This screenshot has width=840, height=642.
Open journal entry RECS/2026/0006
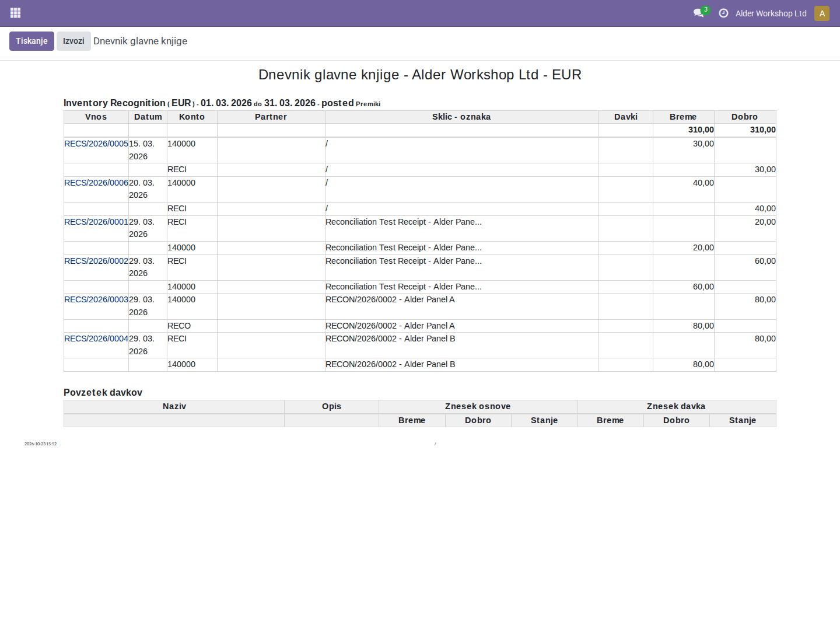96,183
